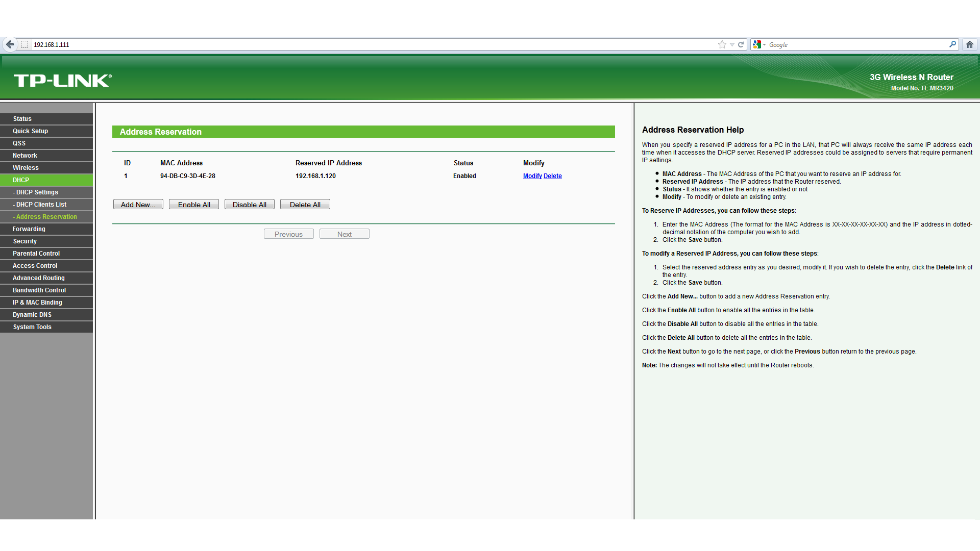Open the Wireless menu section
The width and height of the screenshot is (980, 551).
(26, 168)
